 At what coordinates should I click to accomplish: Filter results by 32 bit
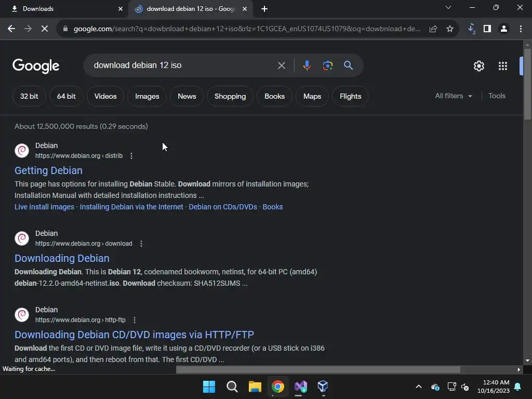pyautogui.click(x=29, y=96)
